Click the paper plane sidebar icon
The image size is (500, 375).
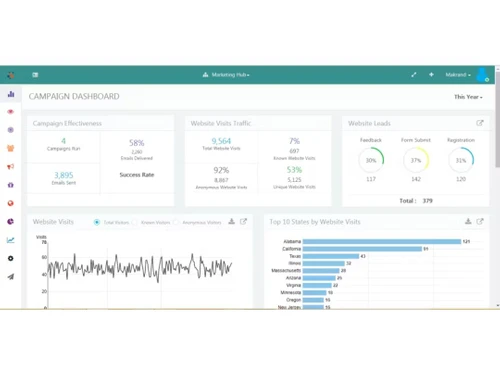pos(11,276)
